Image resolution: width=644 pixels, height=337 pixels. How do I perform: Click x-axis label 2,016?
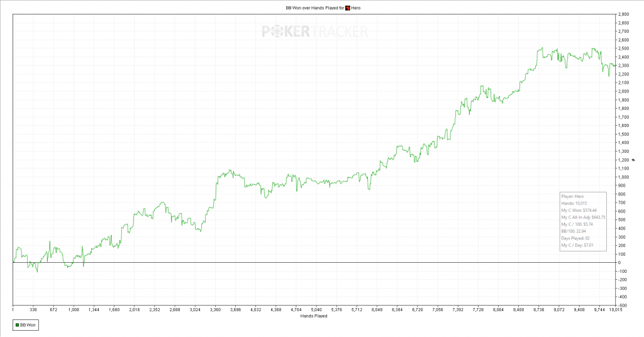tap(135, 310)
